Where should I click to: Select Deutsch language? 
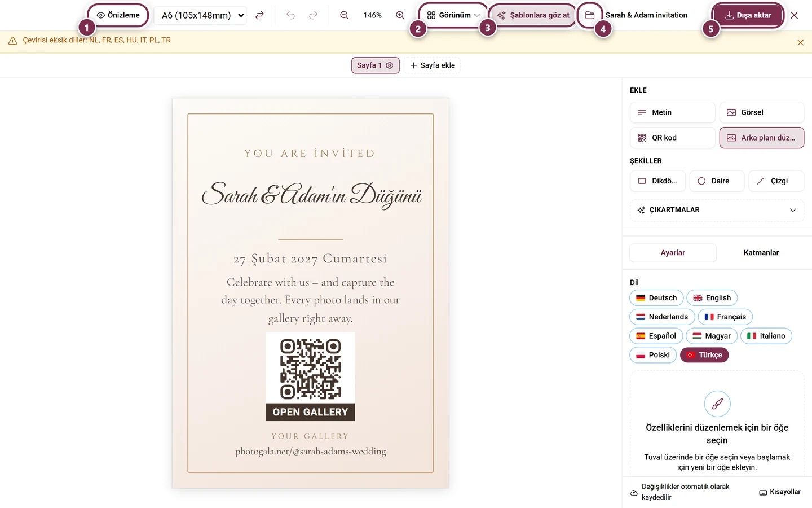[656, 298]
